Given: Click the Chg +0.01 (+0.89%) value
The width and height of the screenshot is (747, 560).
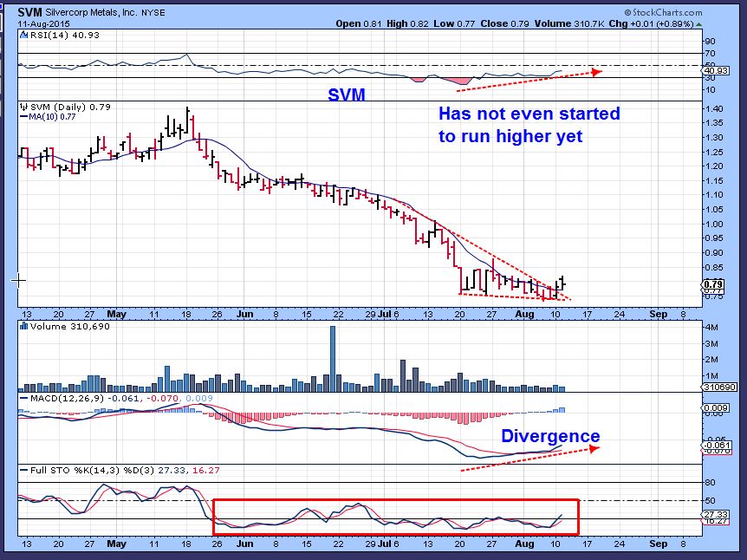Looking at the screenshot, I should (x=661, y=24).
